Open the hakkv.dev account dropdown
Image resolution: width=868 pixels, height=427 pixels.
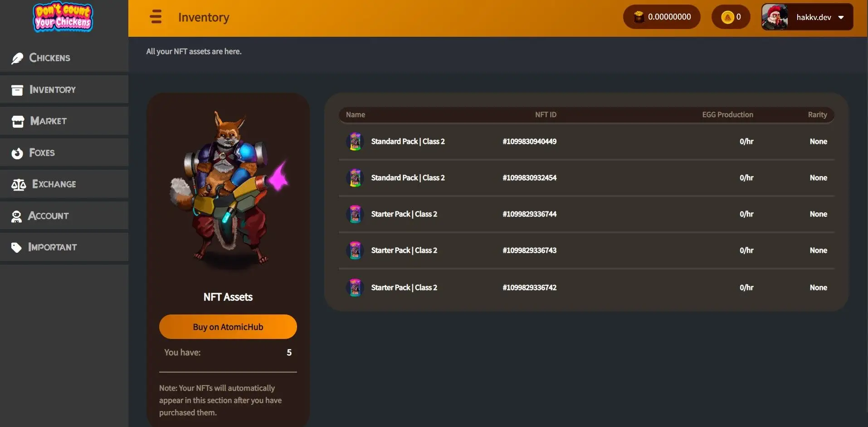pyautogui.click(x=842, y=17)
